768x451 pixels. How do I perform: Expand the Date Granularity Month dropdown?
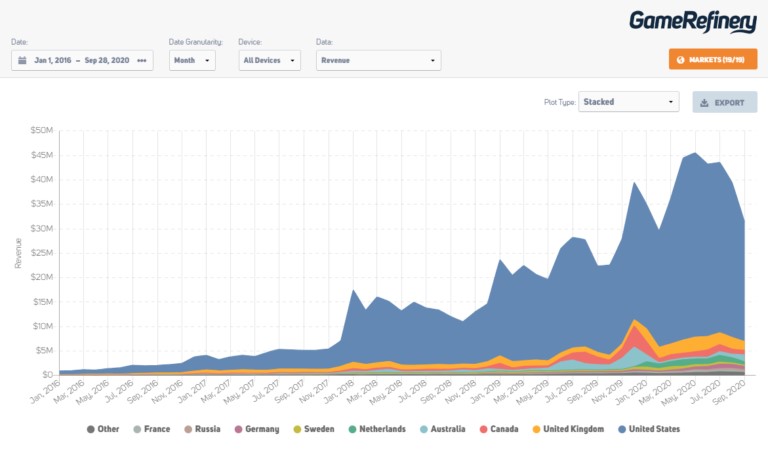(x=192, y=60)
